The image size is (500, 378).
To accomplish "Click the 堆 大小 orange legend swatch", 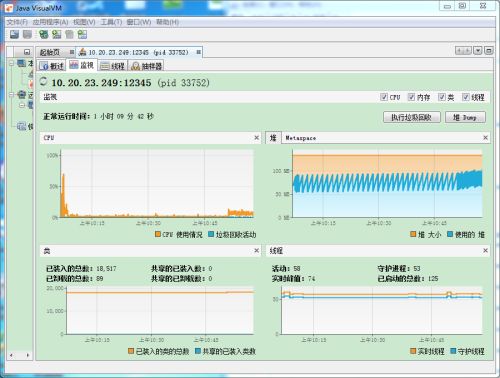I will coord(413,234).
